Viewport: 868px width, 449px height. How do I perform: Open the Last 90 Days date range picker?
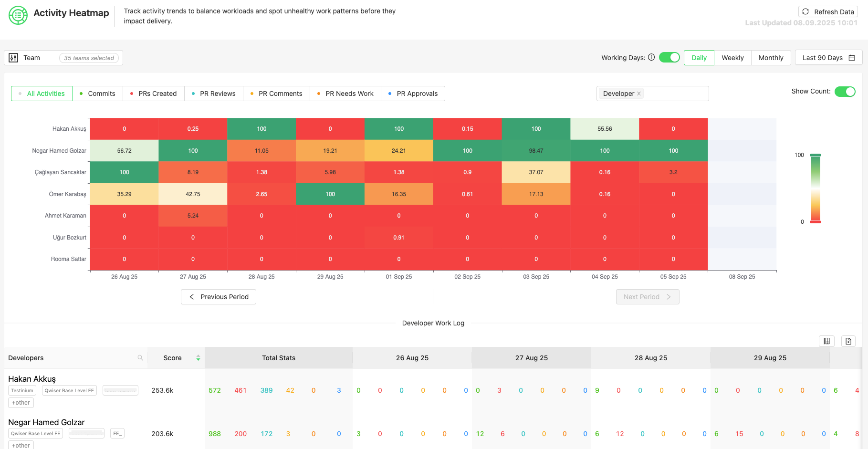(x=828, y=58)
